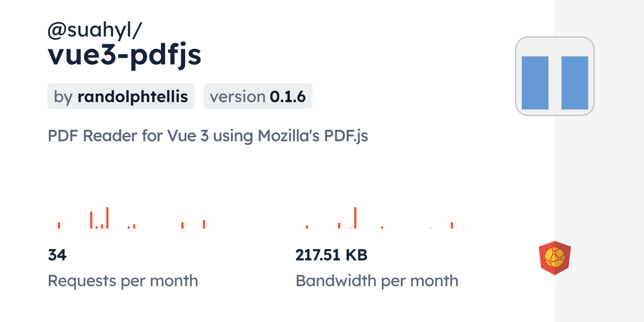644x322 pixels.
Task: Click the right blue column in the logo
Action: point(575,83)
